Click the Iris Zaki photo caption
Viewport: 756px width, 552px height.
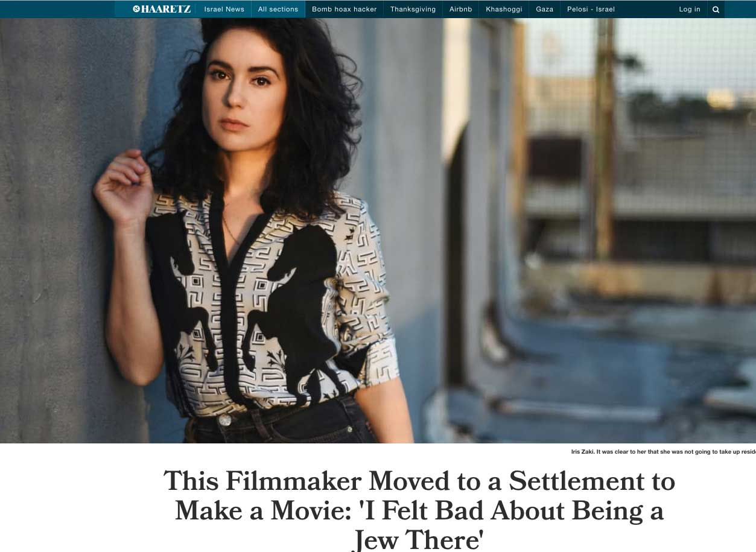click(x=663, y=451)
